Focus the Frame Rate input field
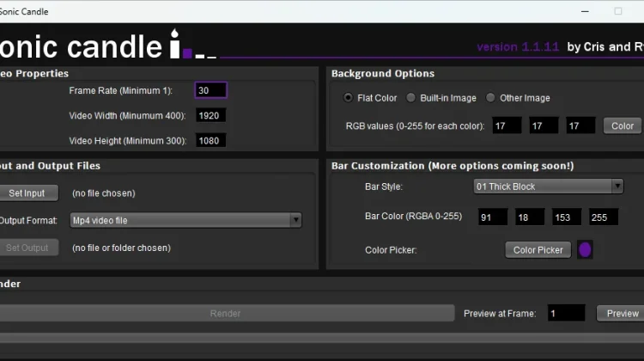The width and height of the screenshot is (644, 361). point(210,90)
